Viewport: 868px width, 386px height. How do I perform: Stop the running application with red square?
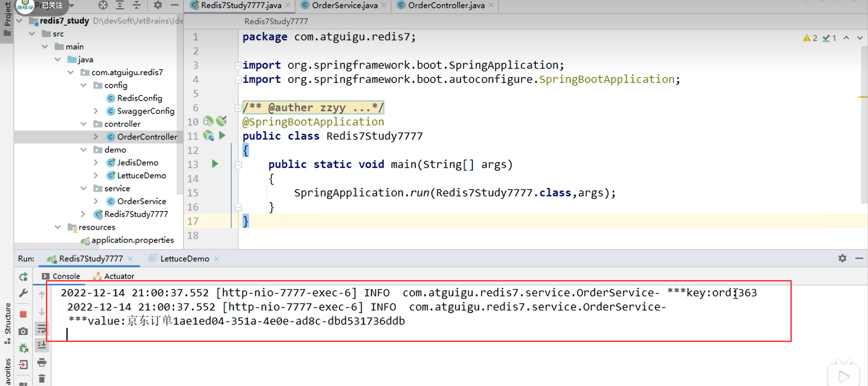click(x=23, y=314)
